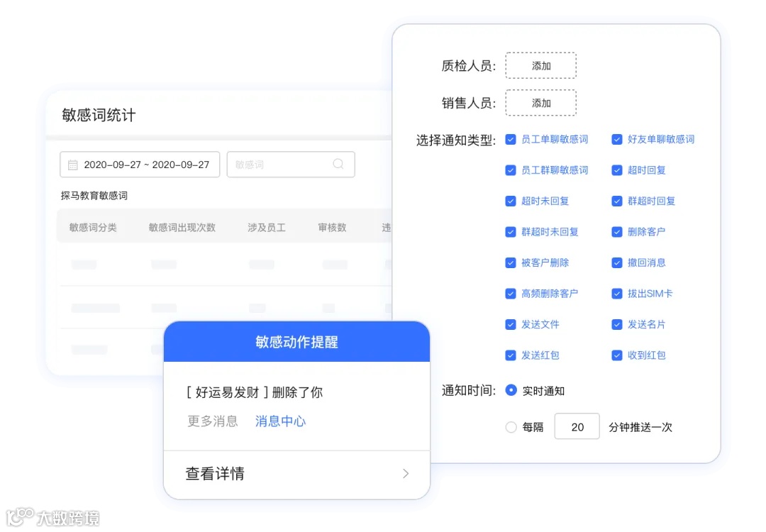Toggle the 撤回消息 checkbox off
The image size is (766, 532).
[x=616, y=262]
